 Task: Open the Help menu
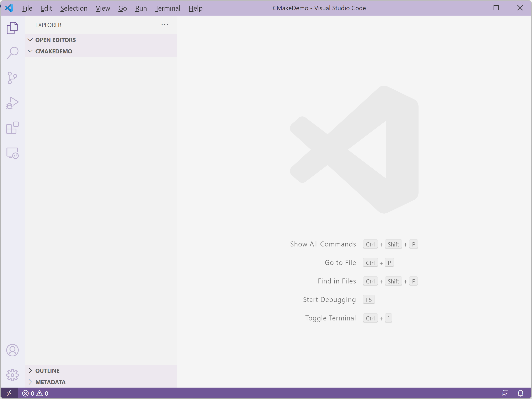coord(196,8)
